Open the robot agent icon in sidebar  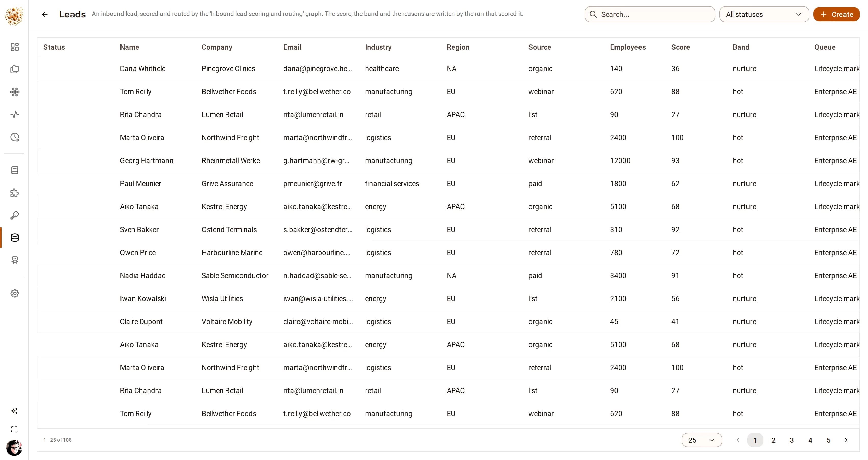(15, 260)
